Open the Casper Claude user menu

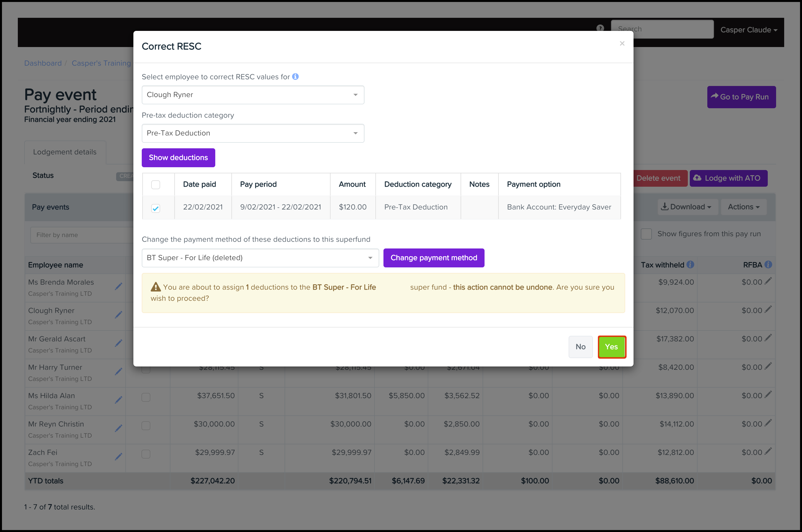[748, 30]
